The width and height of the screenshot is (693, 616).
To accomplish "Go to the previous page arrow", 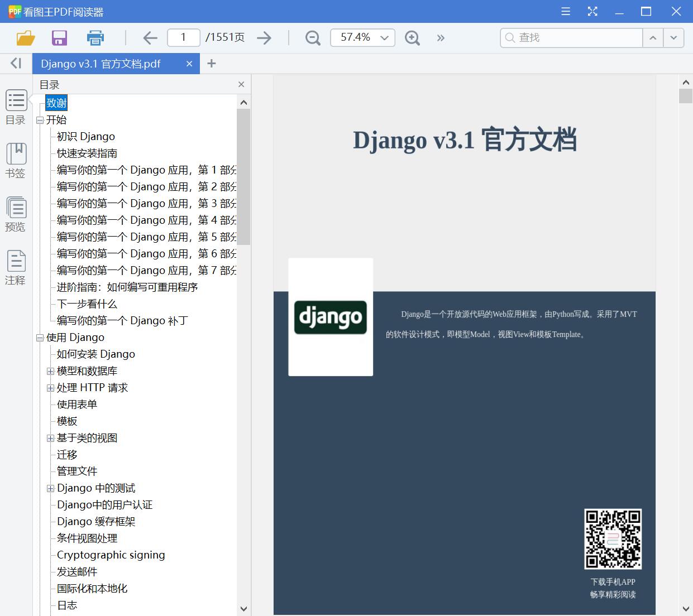I will pos(150,38).
